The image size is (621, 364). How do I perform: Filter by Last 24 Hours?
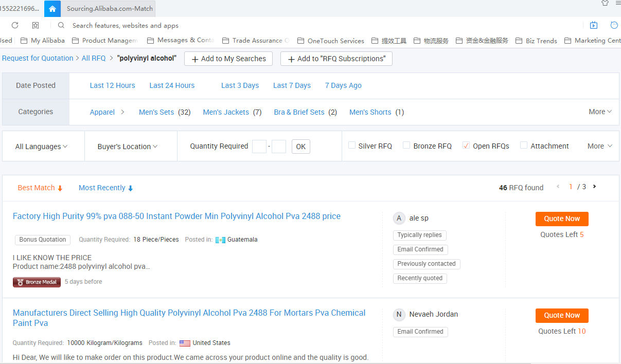[172, 85]
